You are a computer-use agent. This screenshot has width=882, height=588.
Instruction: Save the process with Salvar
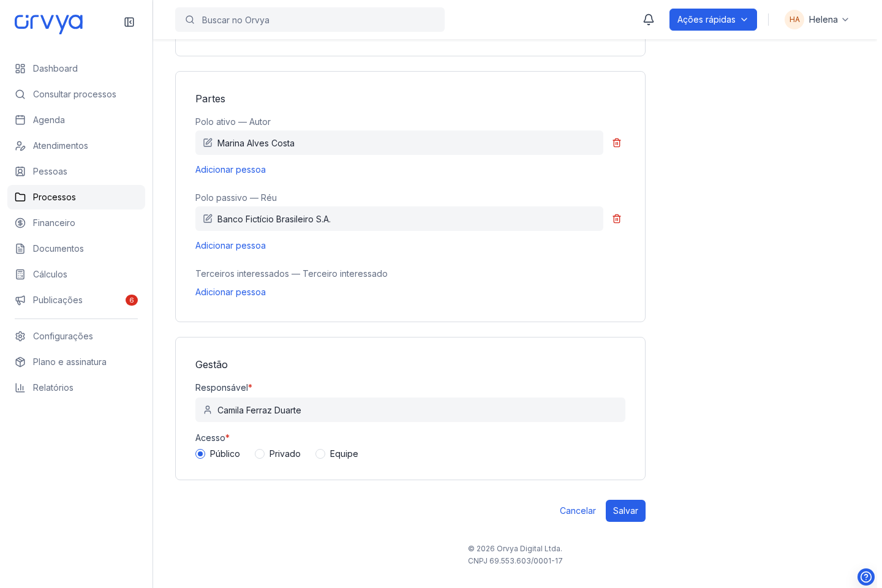(625, 511)
